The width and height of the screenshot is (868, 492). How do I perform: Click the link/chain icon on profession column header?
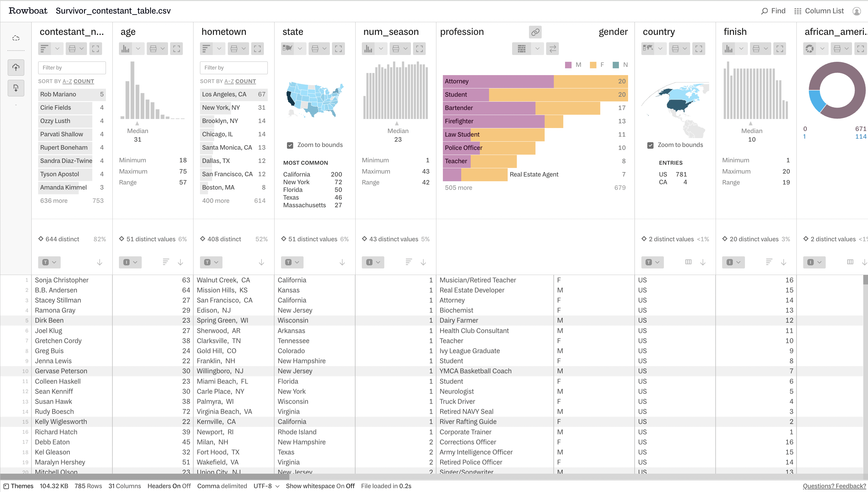click(535, 32)
